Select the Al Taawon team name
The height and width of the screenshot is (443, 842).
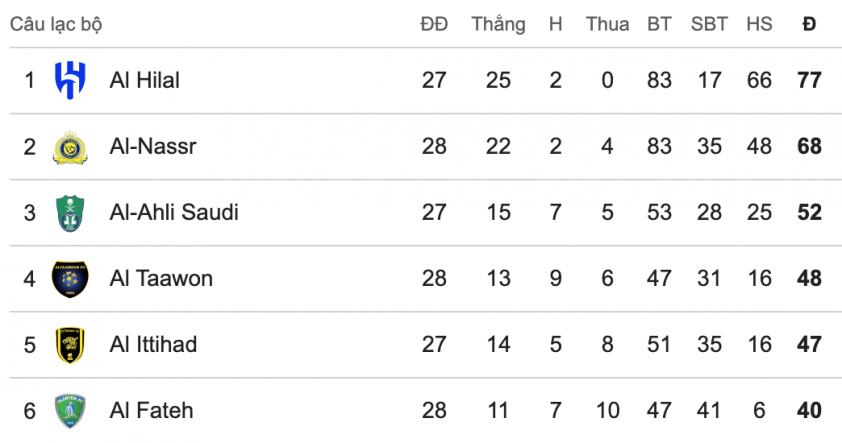pos(161,279)
